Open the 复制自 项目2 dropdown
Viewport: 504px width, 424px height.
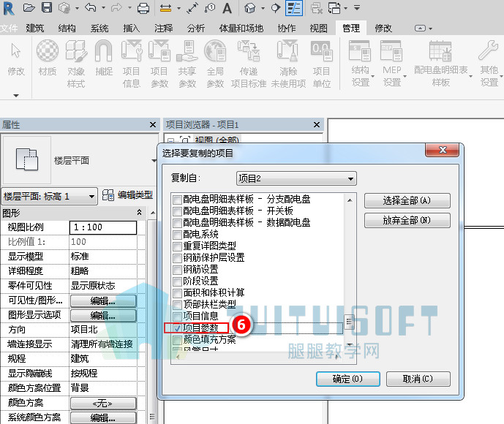pyautogui.click(x=296, y=178)
